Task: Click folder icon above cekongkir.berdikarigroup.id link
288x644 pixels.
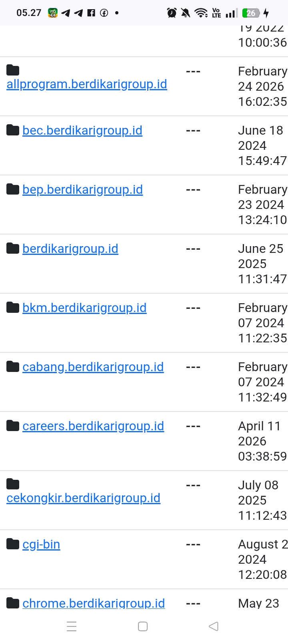Action: (x=13, y=484)
